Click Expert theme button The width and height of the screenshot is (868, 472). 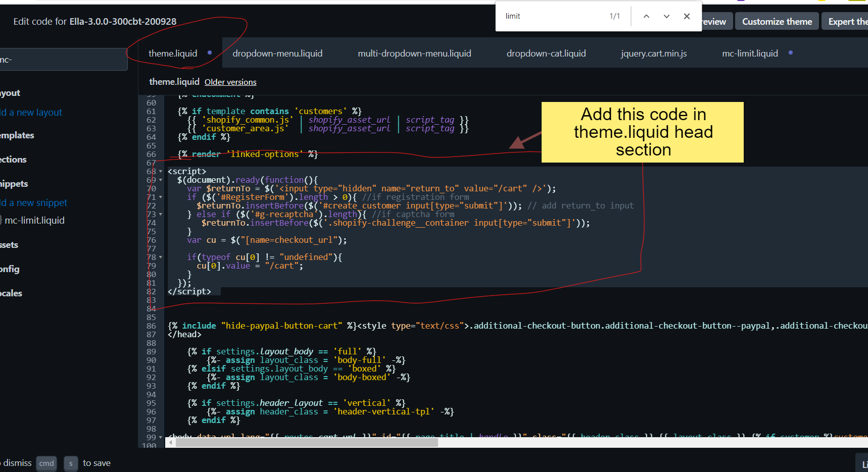846,21
